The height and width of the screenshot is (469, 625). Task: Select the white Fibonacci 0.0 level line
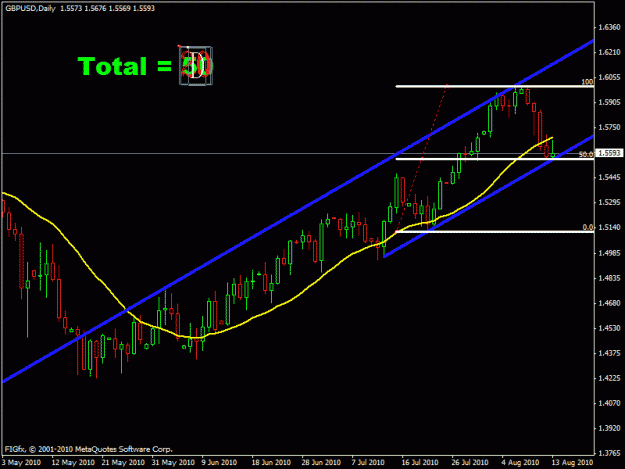(x=494, y=232)
